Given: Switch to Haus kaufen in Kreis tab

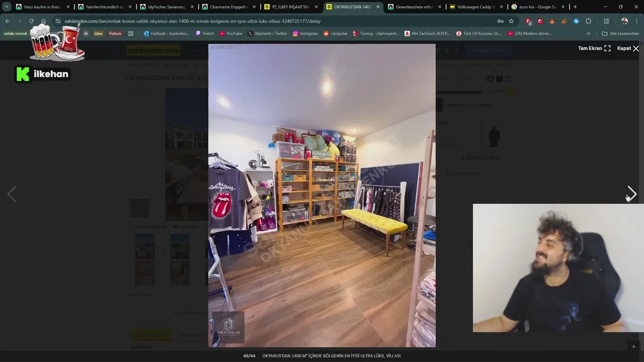Looking at the screenshot, I should click(42, 7).
